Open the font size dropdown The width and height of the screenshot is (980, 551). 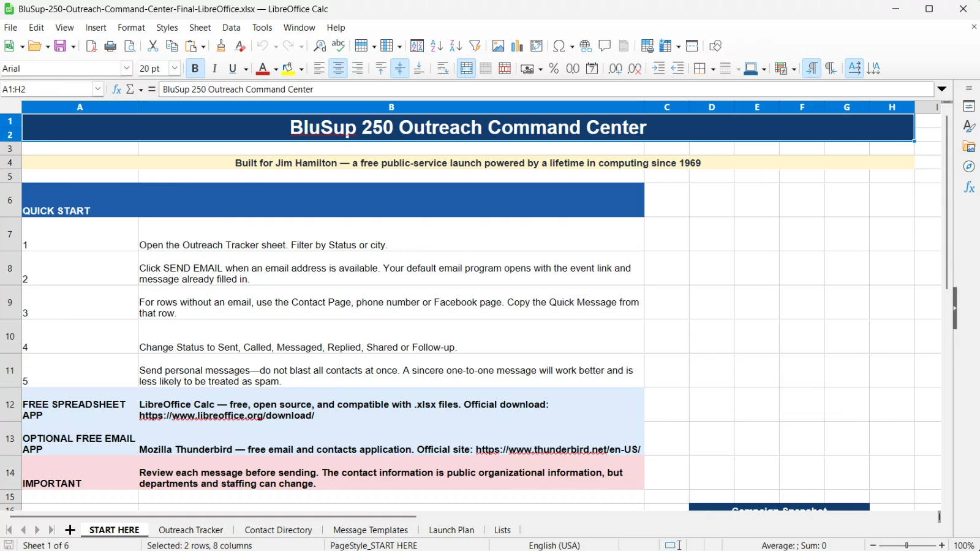[x=175, y=69]
